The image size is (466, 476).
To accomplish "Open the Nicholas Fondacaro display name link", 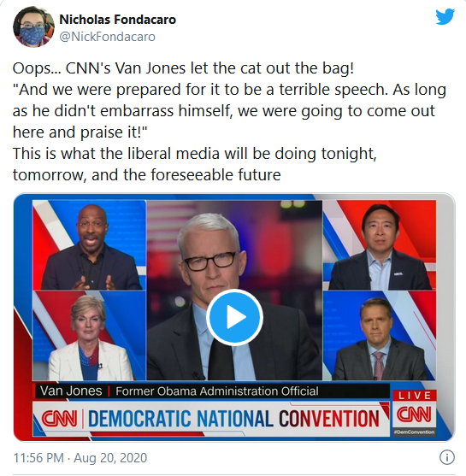I will [117, 20].
